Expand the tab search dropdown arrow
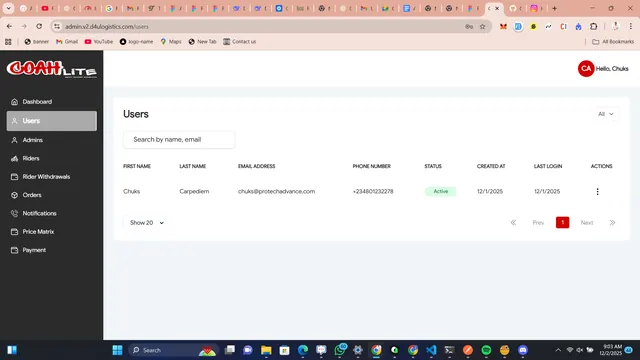640x360 pixels. click(x=8, y=8)
